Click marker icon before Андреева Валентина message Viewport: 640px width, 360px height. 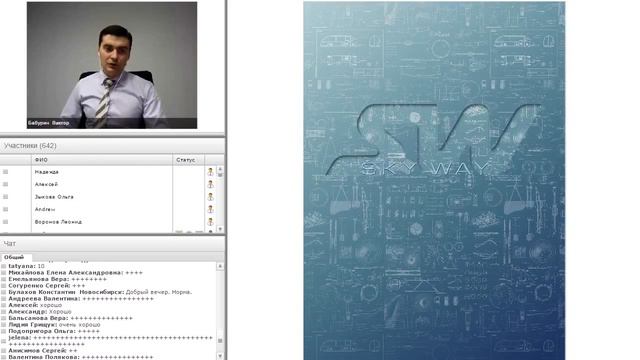(4, 299)
